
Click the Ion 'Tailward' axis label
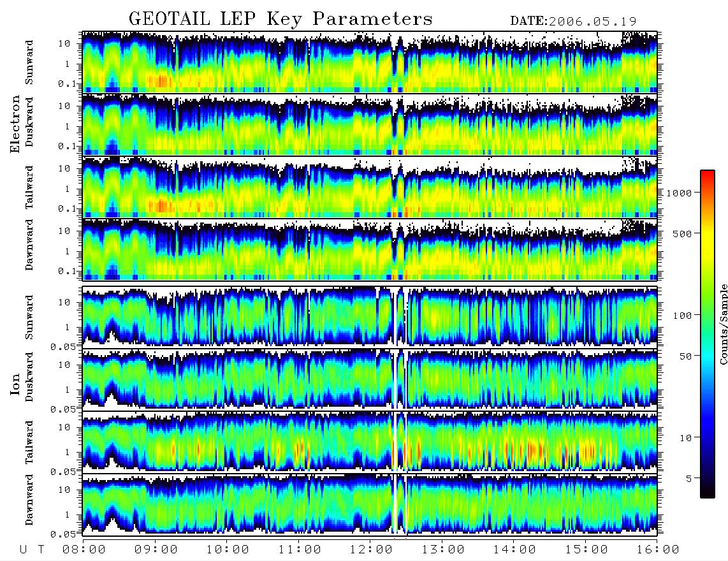[29, 442]
